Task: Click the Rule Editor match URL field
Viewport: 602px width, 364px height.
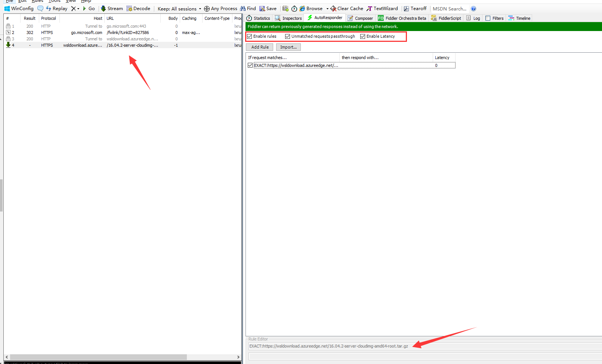Action: point(425,346)
